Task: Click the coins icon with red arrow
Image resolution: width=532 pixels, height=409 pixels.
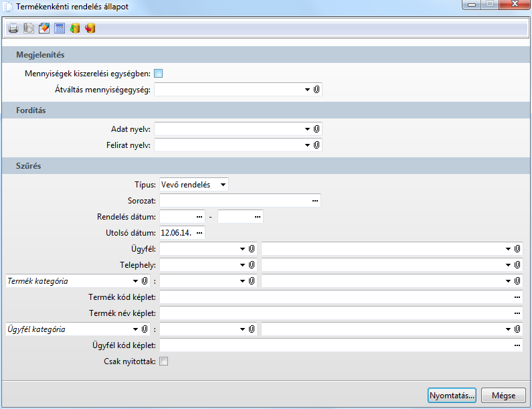Action: click(90, 28)
